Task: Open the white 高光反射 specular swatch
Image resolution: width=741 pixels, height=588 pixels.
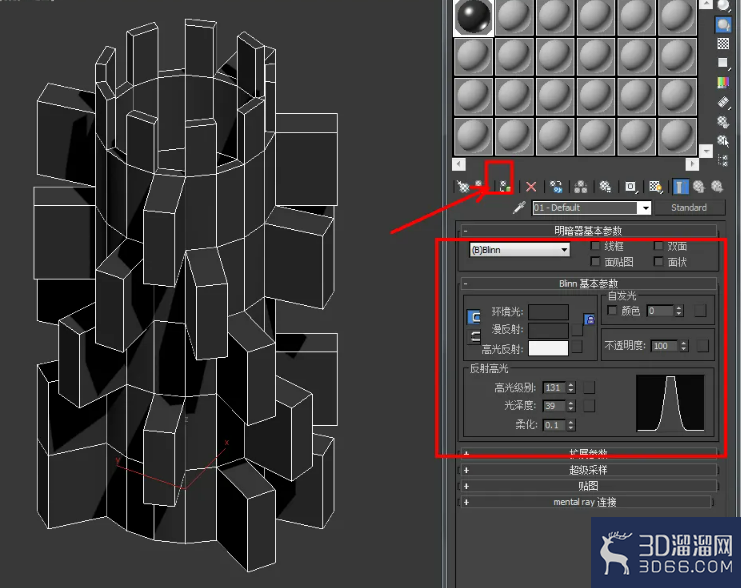Action: 548,348
